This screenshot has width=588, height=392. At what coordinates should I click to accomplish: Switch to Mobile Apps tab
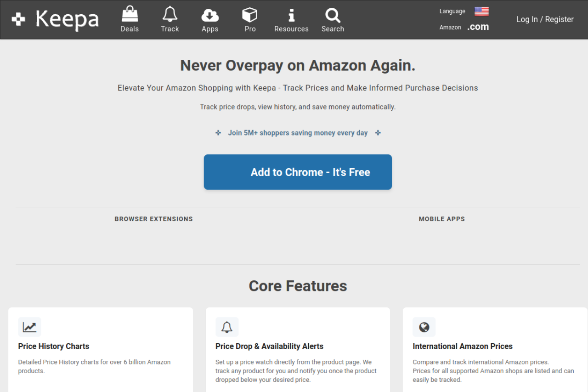pos(441,219)
